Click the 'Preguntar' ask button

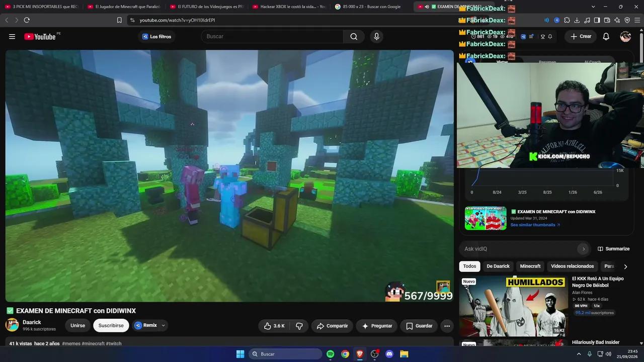(377, 326)
